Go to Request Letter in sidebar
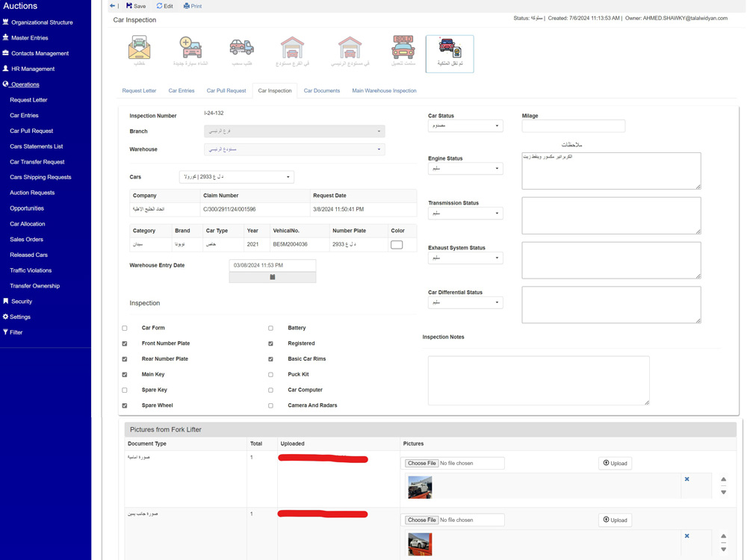Image resolution: width=747 pixels, height=560 pixels. pyautogui.click(x=28, y=100)
